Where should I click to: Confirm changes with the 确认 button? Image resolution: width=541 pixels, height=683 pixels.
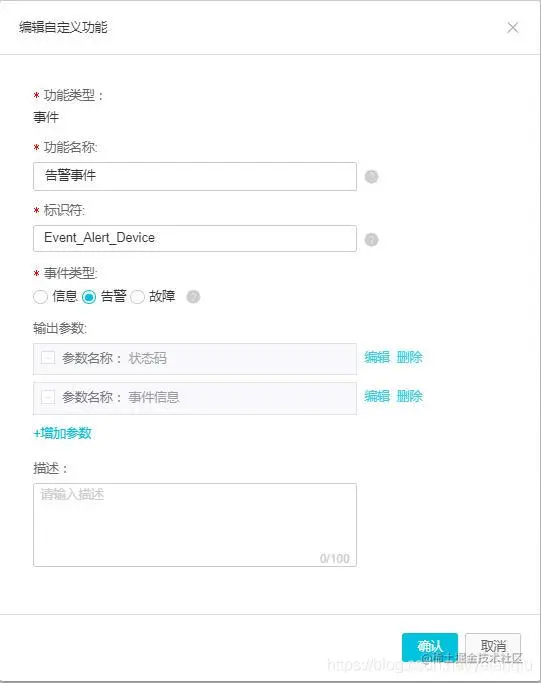tap(430, 647)
